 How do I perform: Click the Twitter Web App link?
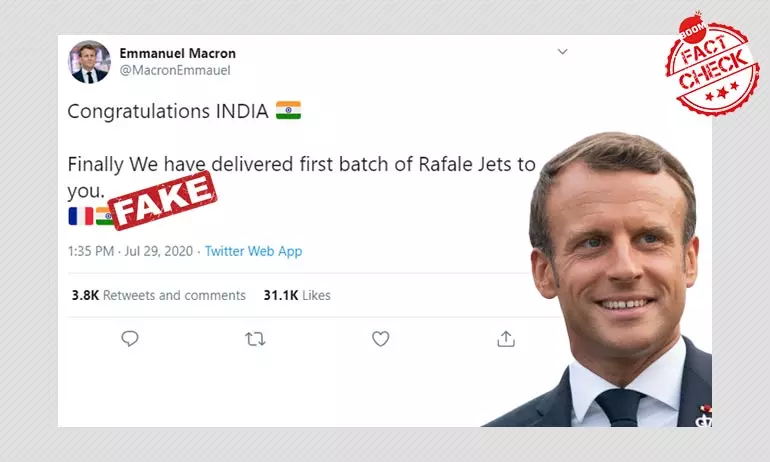click(x=253, y=251)
